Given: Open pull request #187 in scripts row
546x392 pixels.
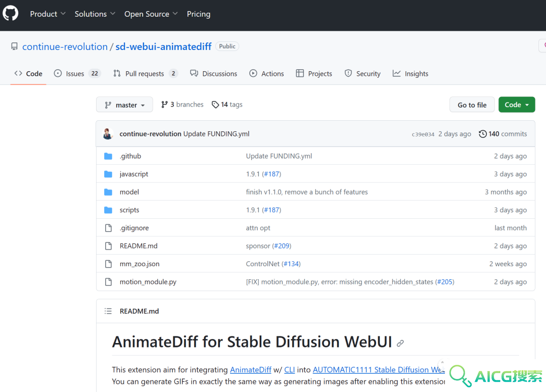Looking at the screenshot, I should [271, 210].
